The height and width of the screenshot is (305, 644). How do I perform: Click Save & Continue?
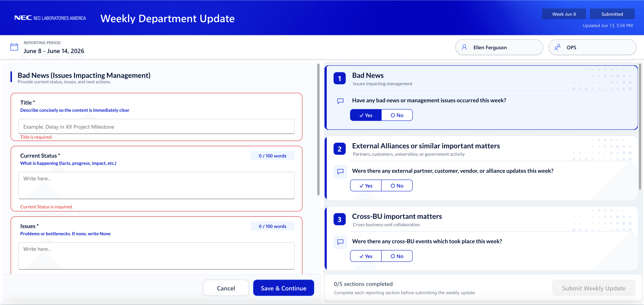pos(283,288)
